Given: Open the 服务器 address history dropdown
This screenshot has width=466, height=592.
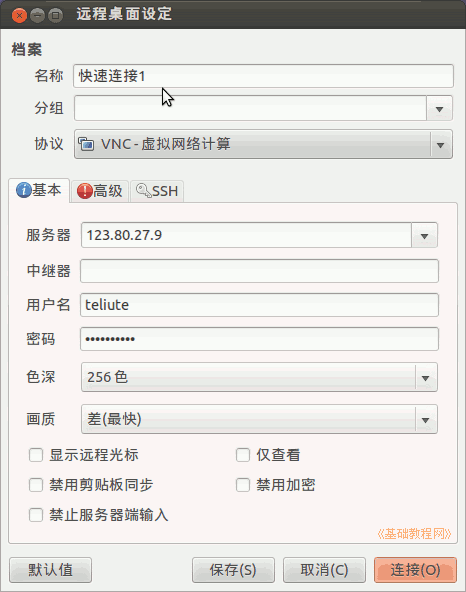Looking at the screenshot, I should [x=424, y=236].
